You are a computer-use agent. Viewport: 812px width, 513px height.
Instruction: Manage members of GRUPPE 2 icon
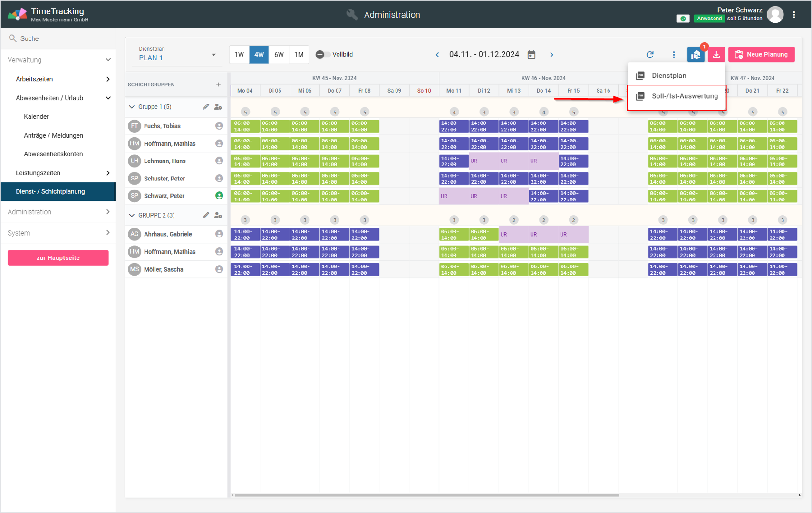coord(218,215)
